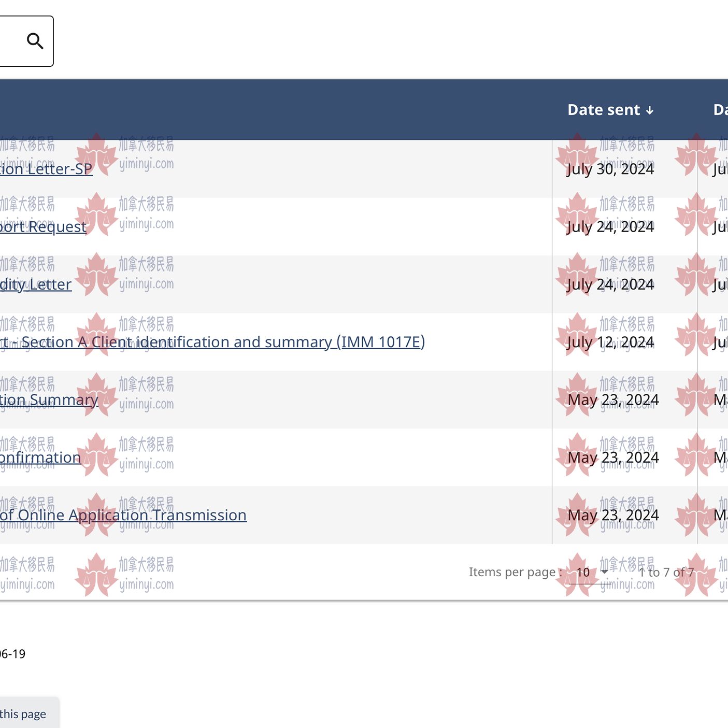Viewport: 728px width, 728px height.
Task: Open the Letter-SP document link
Action: [46, 169]
